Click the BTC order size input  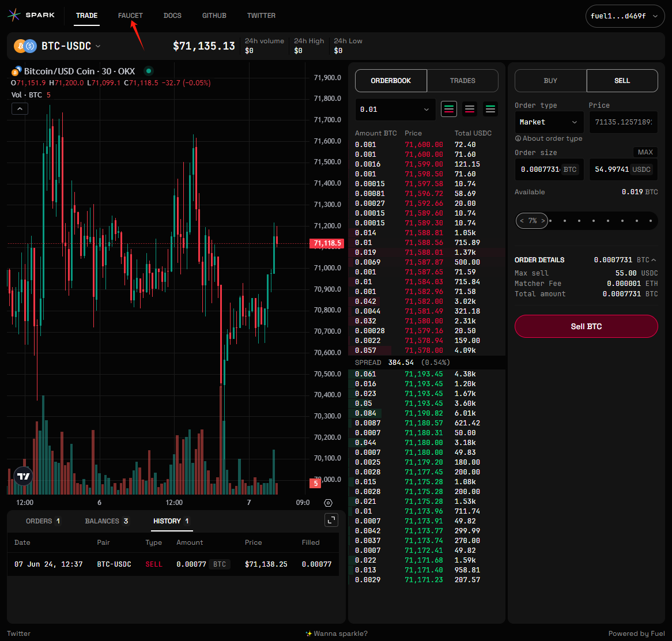point(549,169)
